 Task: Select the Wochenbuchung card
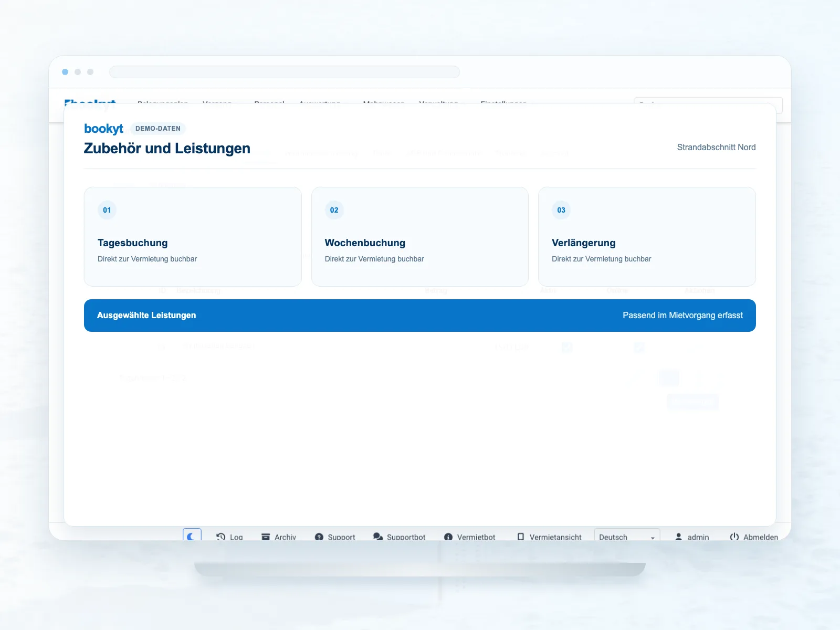(x=420, y=237)
